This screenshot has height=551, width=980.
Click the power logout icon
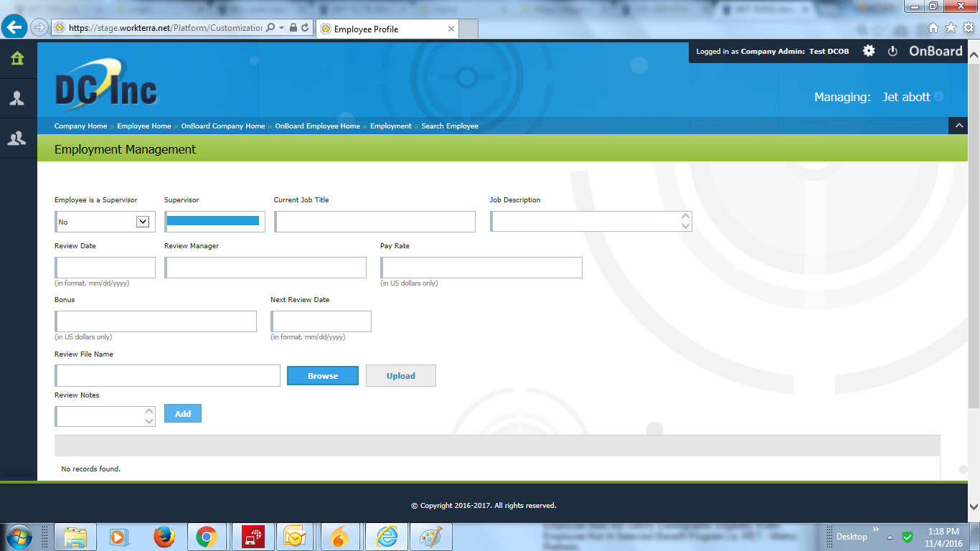pos(892,51)
